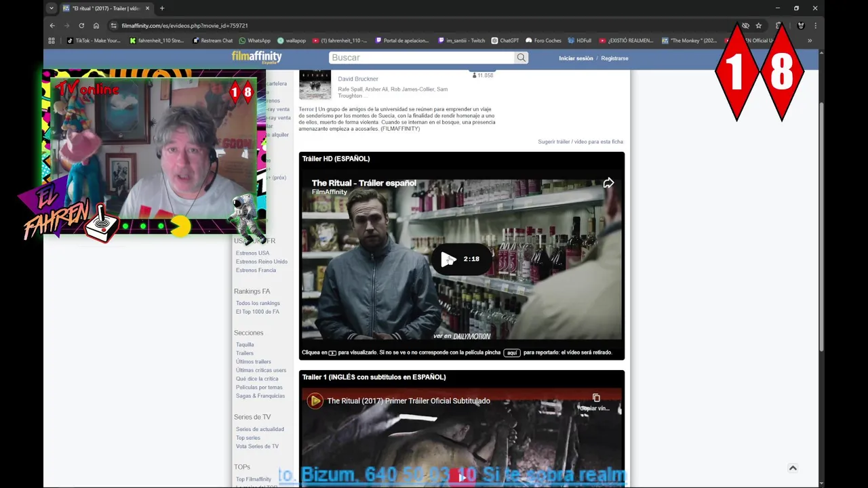Open the WhatsApp bookmark
Screen dimensions: 868x488
click(255, 41)
